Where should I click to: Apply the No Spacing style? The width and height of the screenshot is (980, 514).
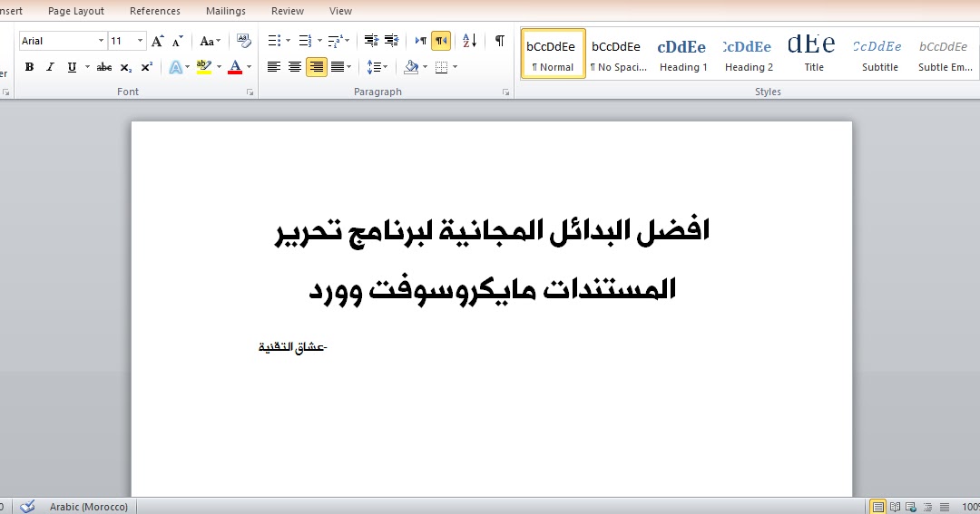618,53
